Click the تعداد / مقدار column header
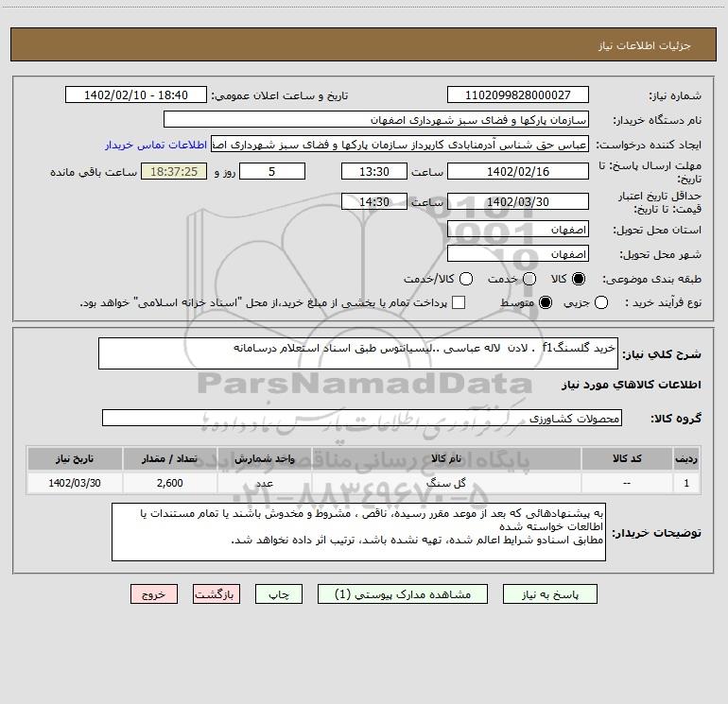Viewport: 728px width, 704px height. click(169, 458)
